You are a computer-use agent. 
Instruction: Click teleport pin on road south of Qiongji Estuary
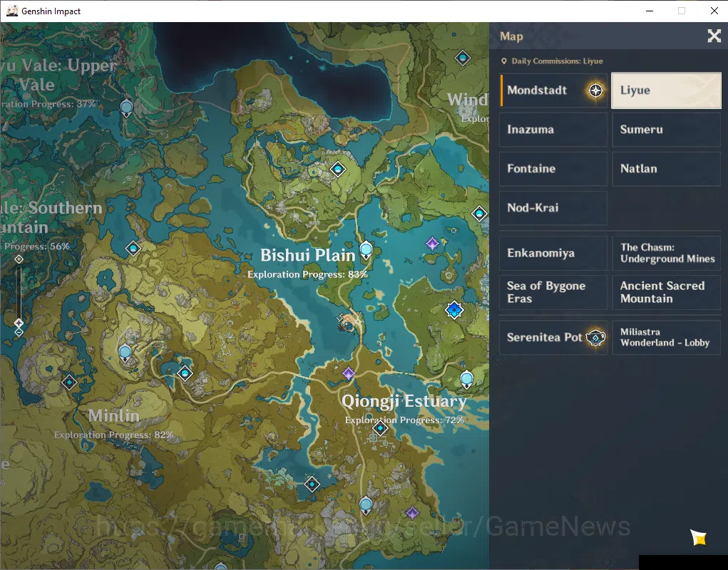(x=366, y=506)
